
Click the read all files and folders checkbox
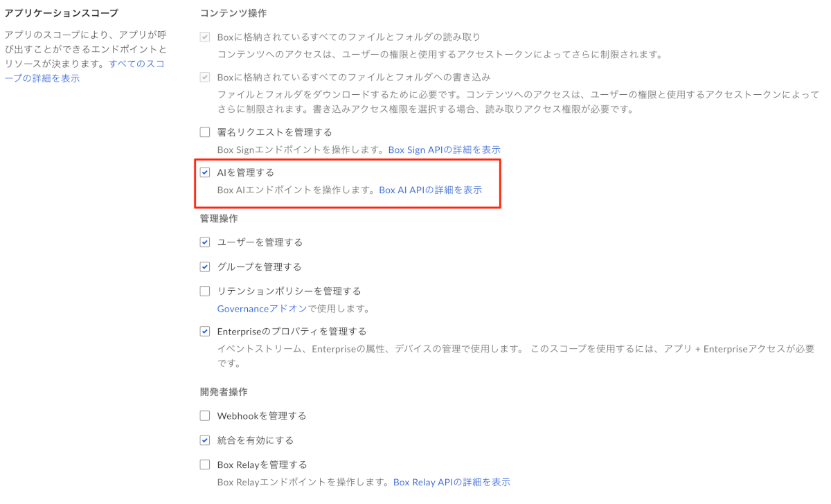[205, 37]
